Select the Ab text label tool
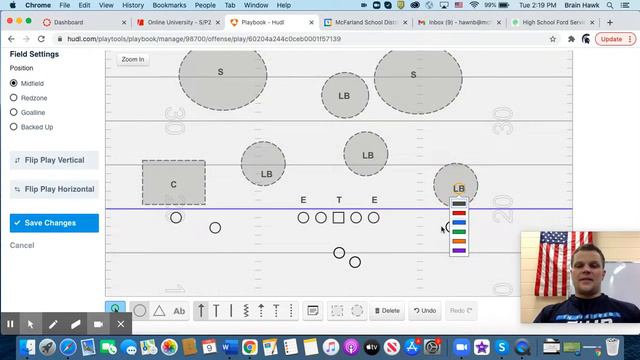Screen dimensions: 640x360 coord(179,311)
